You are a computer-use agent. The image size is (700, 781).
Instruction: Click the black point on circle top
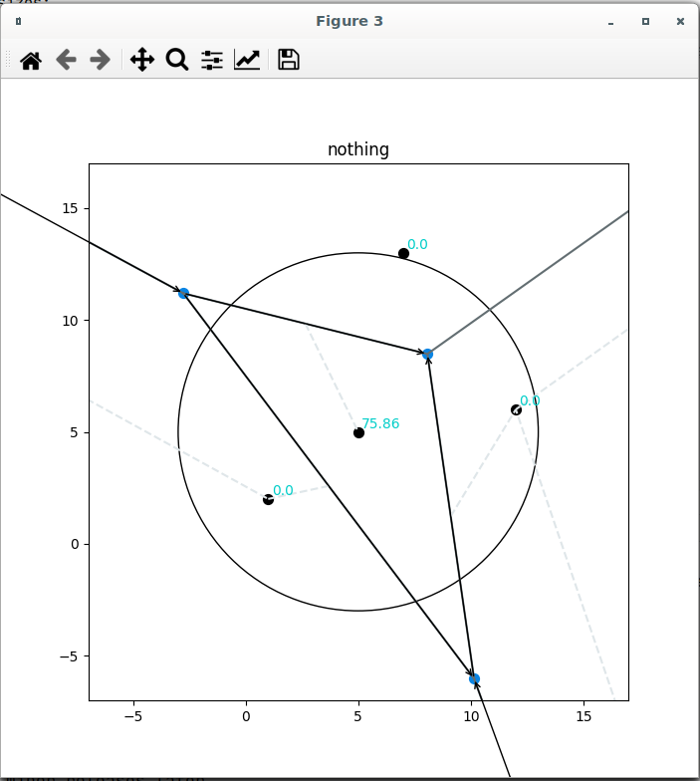pyautogui.click(x=404, y=253)
